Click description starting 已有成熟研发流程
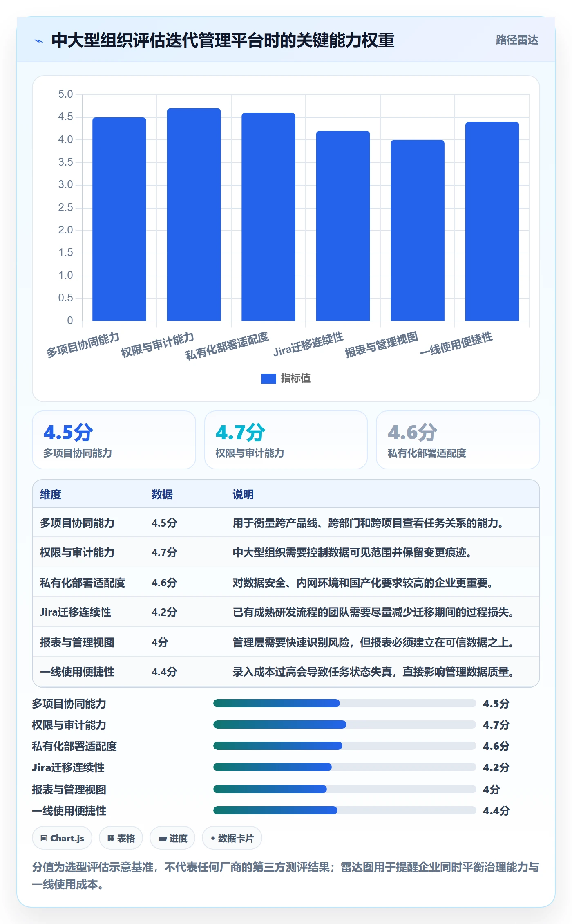 tap(373, 612)
